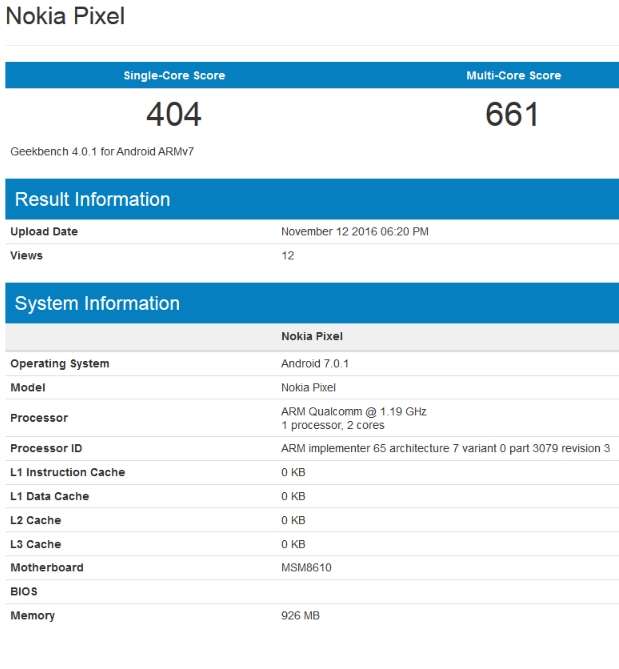
Task: Click the L1 Instruction Cache label
Action: coord(68,472)
